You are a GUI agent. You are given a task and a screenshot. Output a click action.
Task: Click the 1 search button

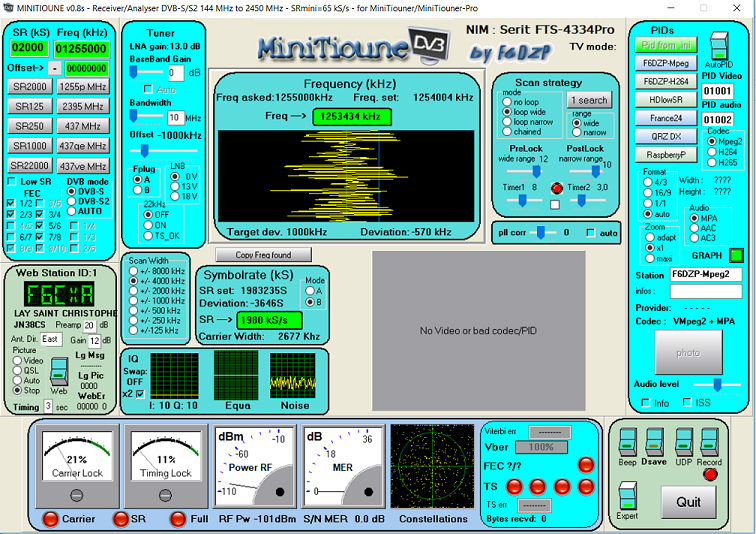pos(589,100)
